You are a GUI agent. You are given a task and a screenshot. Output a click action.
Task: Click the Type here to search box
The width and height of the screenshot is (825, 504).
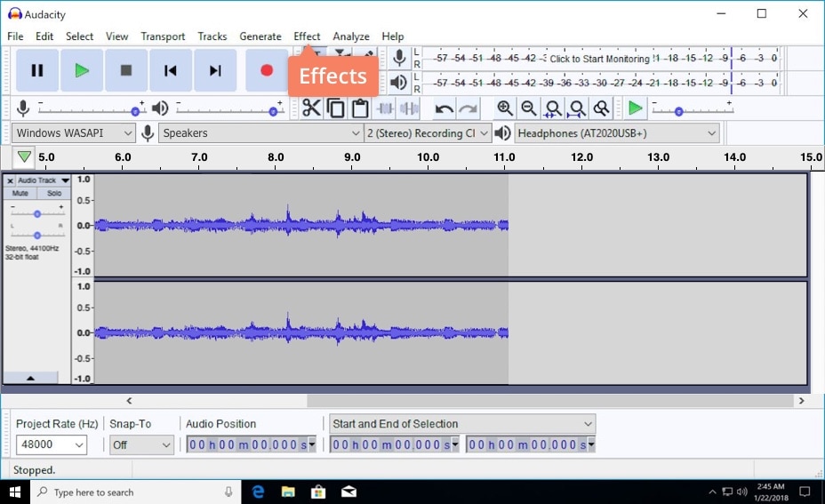136,492
